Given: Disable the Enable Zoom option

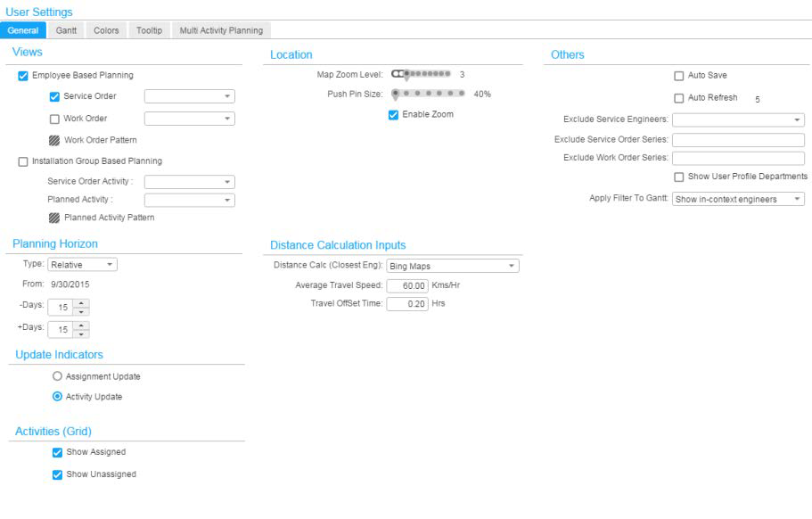Looking at the screenshot, I should 392,114.
